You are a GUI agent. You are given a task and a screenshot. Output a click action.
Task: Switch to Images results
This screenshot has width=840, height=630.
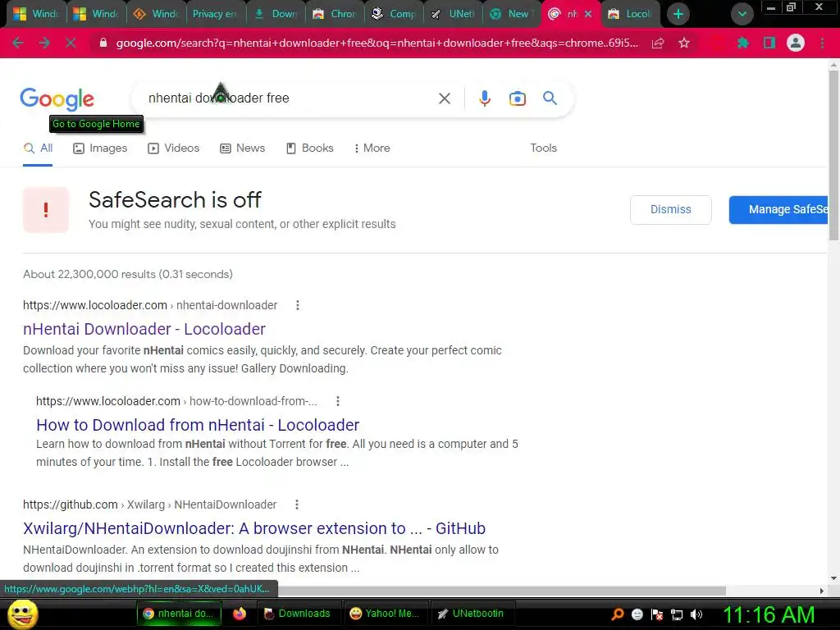click(x=100, y=148)
